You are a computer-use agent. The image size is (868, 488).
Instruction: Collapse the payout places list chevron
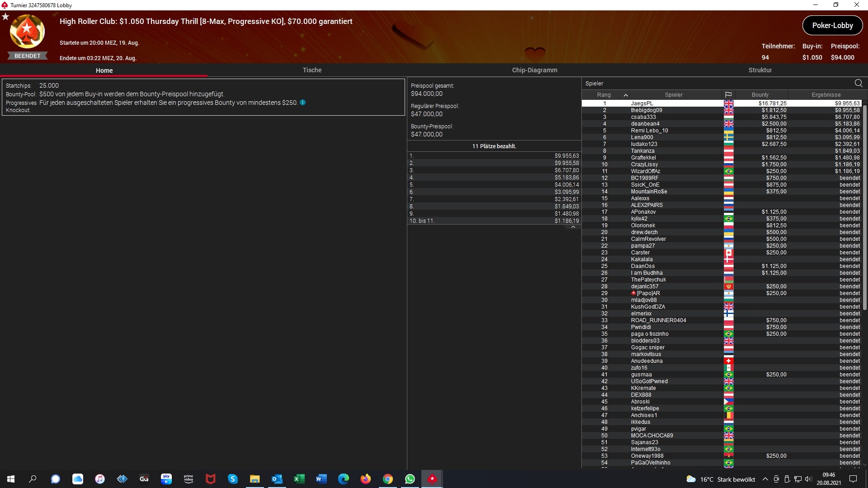573,227
